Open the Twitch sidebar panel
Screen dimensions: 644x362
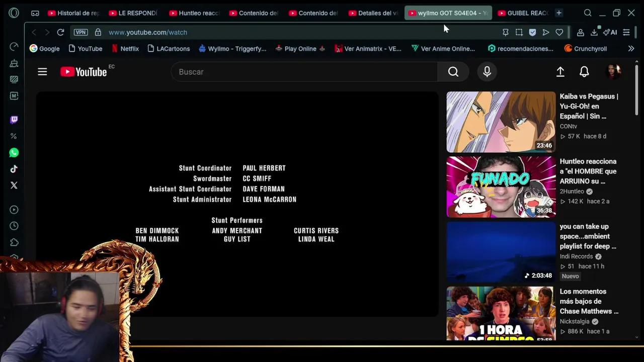[x=14, y=120]
